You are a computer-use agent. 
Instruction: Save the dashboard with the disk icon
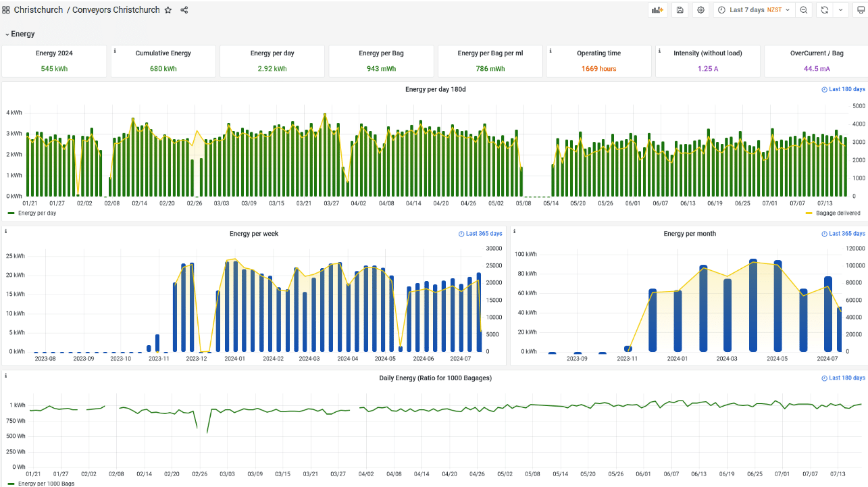click(x=680, y=10)
